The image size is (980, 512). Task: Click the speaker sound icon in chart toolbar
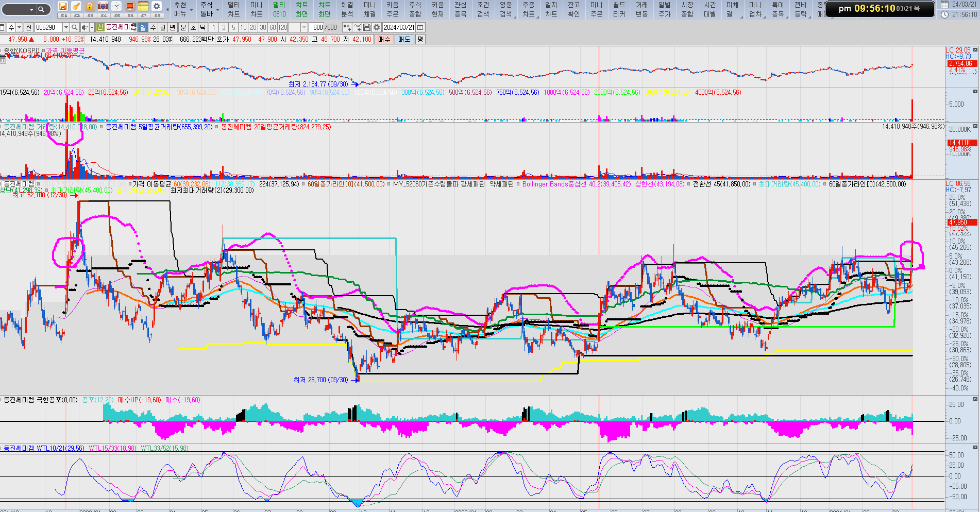click(85, 27)
